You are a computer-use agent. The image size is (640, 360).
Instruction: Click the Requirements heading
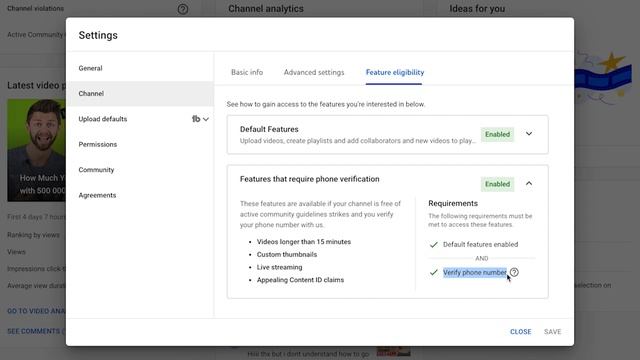453,203
